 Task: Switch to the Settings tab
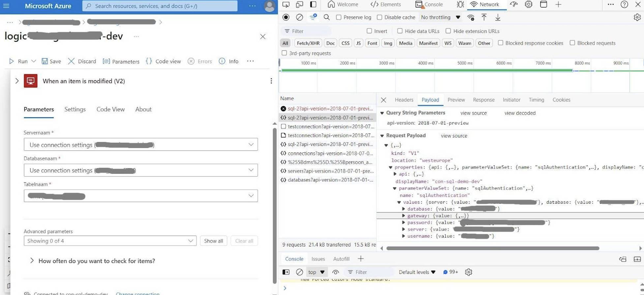tap(75, 109)
